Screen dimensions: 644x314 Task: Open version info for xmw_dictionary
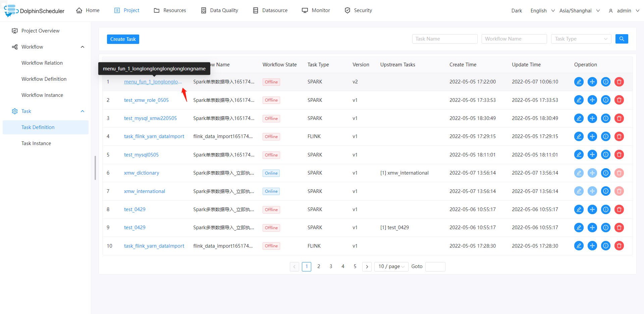[x=606, y=173]
